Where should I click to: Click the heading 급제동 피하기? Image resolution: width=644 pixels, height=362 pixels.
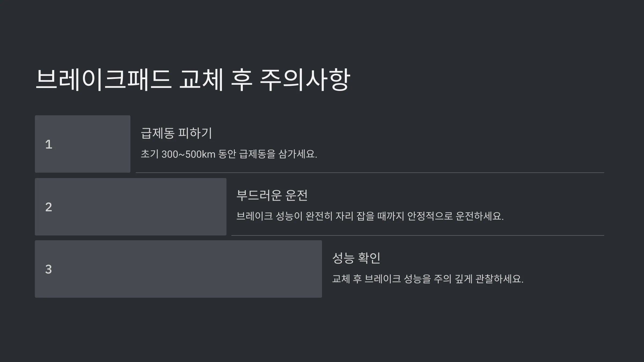tap(177, 133)
